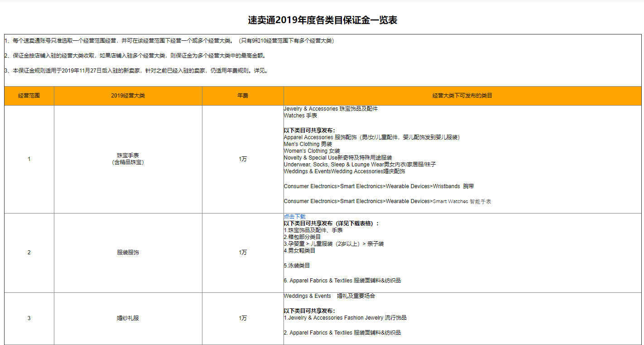Click row number 1 in 经营范围 column
This screenshot has height=345, width=644.
pyautogui.click(x=29, y=159)
